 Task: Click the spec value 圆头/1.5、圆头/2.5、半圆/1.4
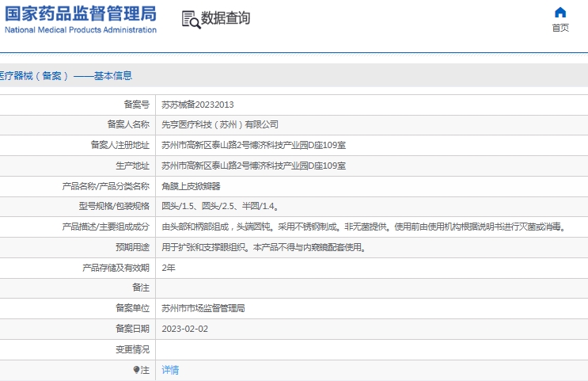pos(220,206)
